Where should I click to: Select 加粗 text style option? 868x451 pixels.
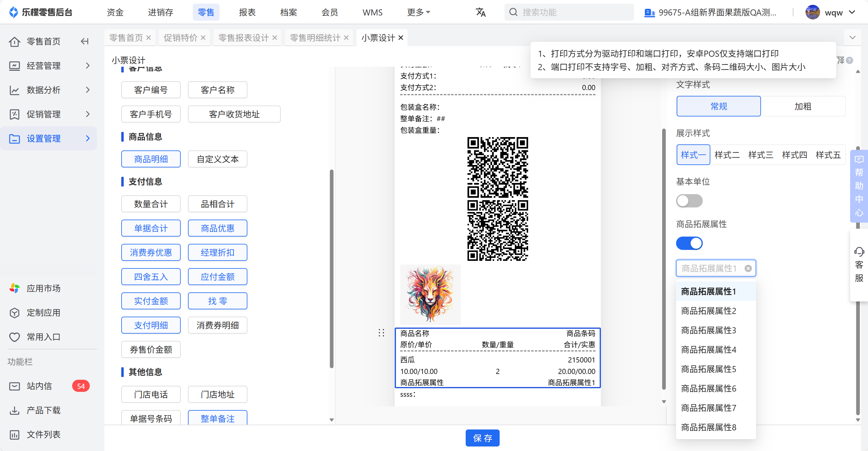click(x=802, y=106)
